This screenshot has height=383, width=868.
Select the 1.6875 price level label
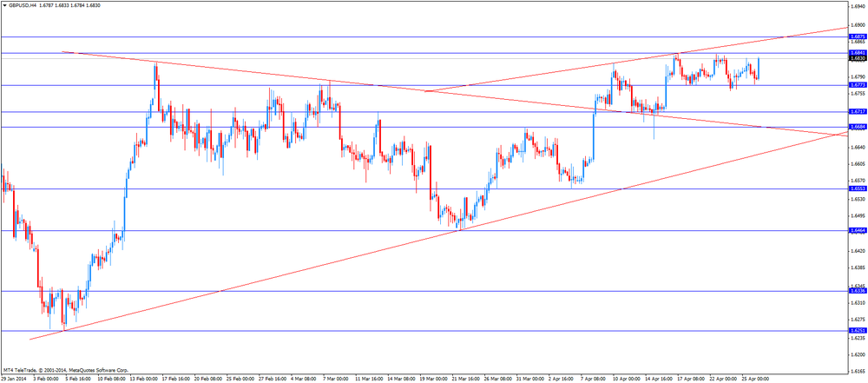858,36
